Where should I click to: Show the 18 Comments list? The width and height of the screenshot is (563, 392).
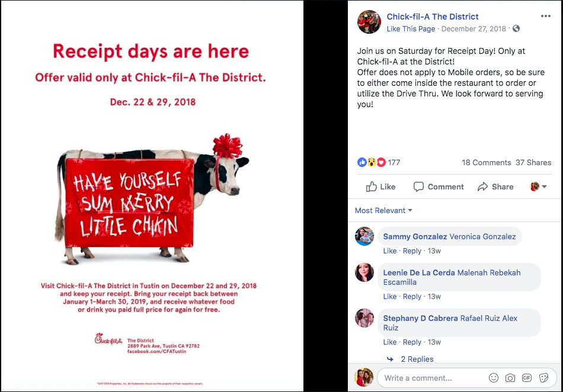pos(486,162)
